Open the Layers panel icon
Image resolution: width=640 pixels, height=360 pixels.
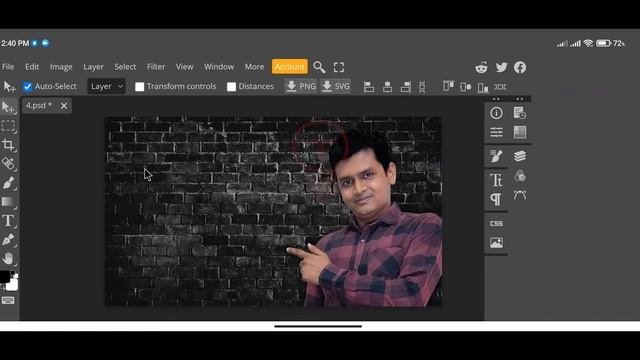click(520, 156)
